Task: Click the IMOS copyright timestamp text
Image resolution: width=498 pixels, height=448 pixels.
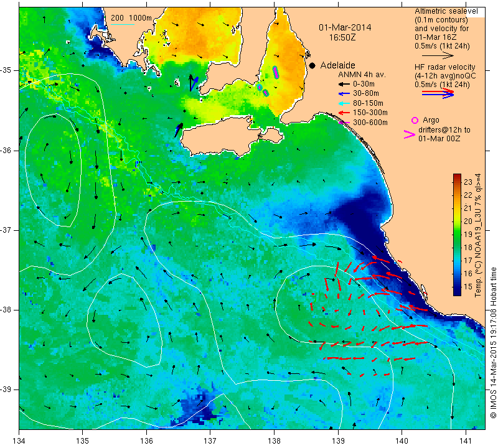Action: [493, 343]
